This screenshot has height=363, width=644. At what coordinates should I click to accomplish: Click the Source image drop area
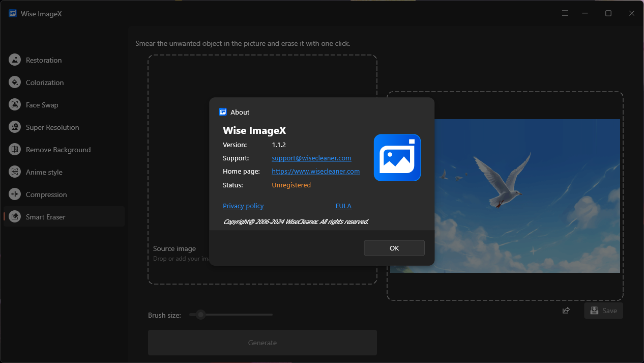[x=262, y=169]
